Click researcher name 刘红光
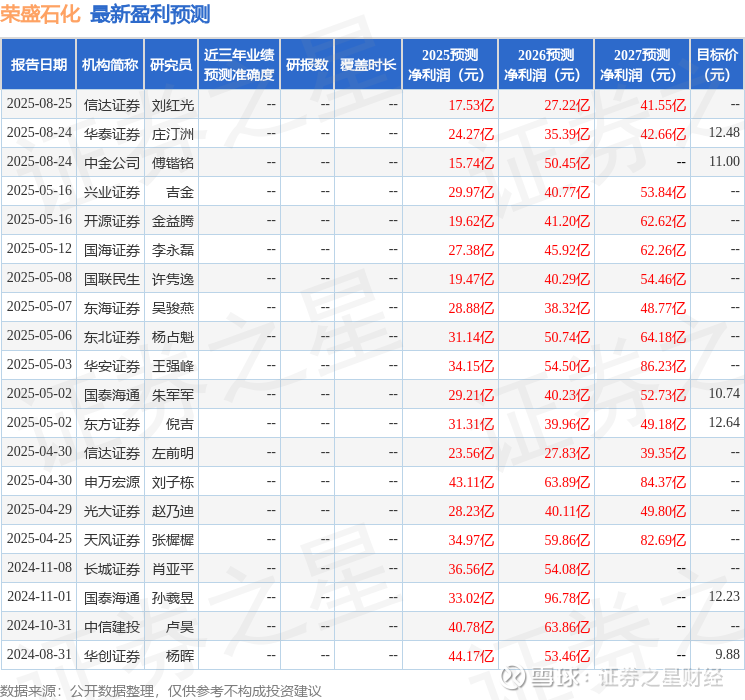Image resolution: width=745 pixels, height=700 pixels. [172, 105]
